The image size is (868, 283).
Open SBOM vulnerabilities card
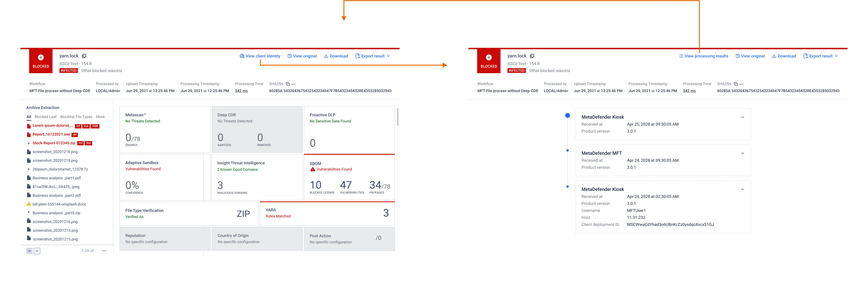click(x=349, y=177)
